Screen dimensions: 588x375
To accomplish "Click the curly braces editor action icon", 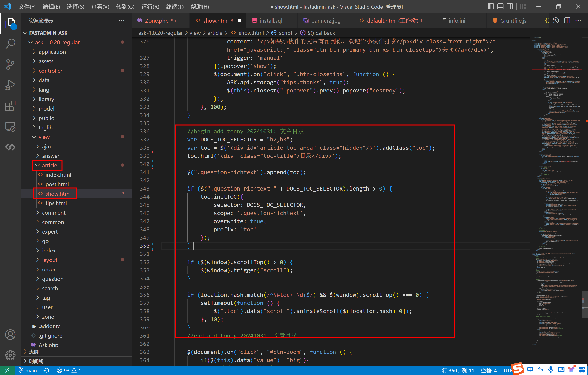I will coord(547,20).
